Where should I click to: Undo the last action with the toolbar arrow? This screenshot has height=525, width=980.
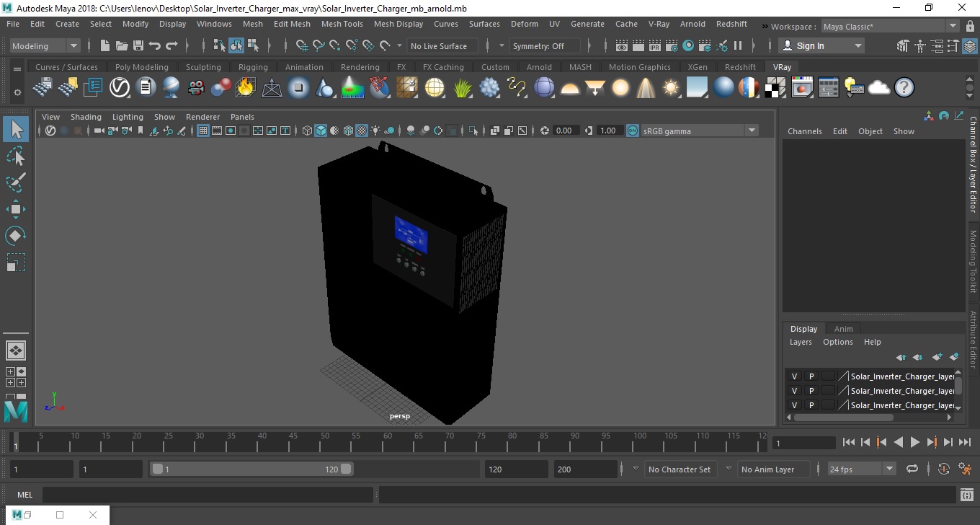[x=155, y=45]
